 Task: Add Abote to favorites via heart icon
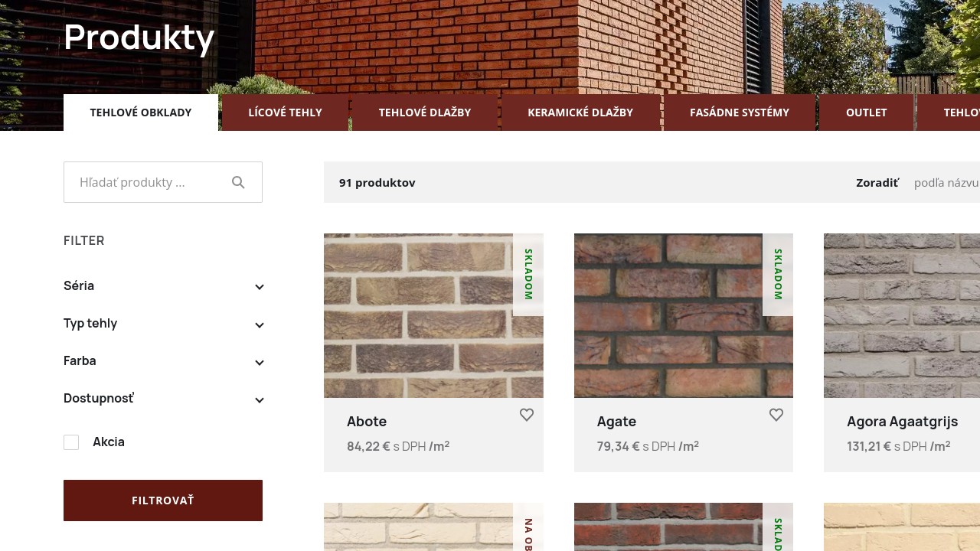(x=526, y=415)
